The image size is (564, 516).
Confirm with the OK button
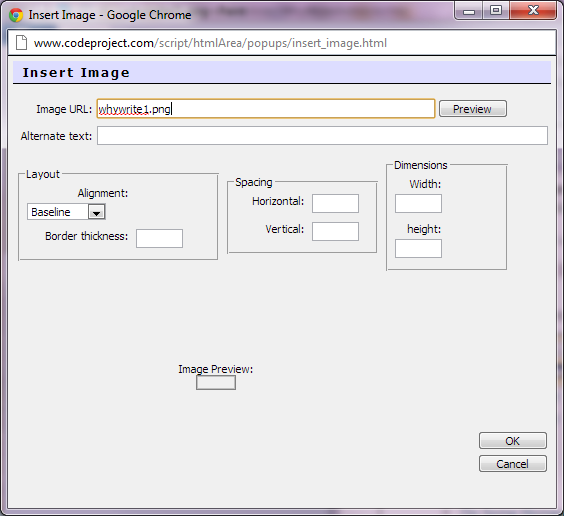tap(513, 440)
